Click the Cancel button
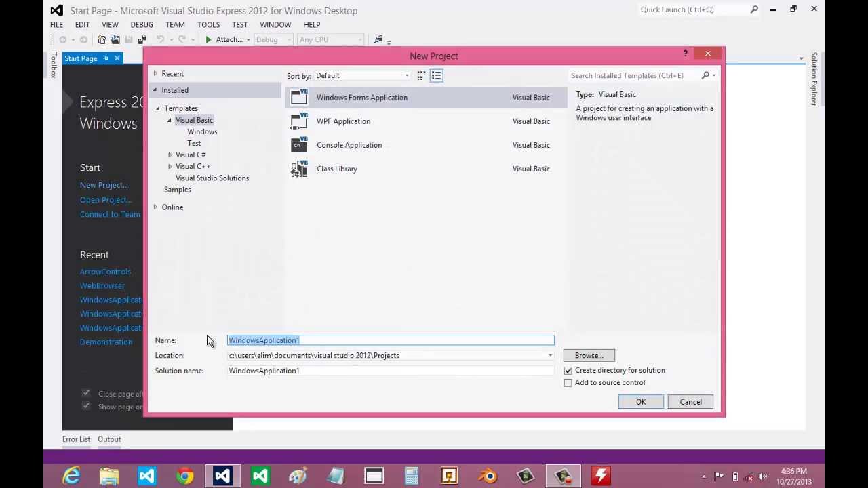The image size is (868, 488). click(690, 402)
